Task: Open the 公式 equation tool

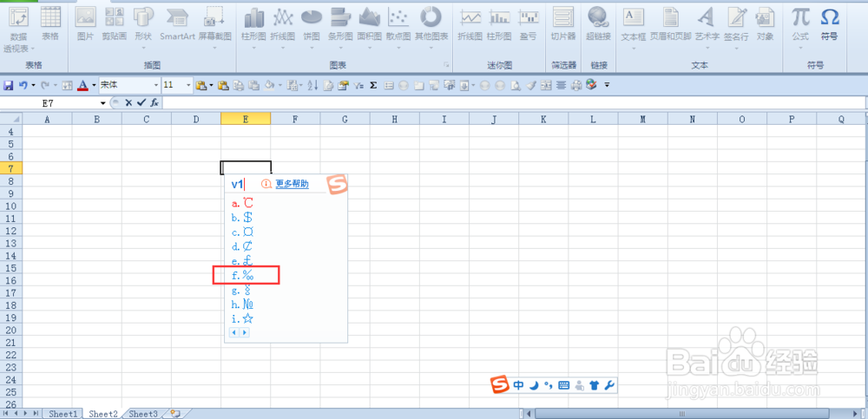Action: pos(800,29)
